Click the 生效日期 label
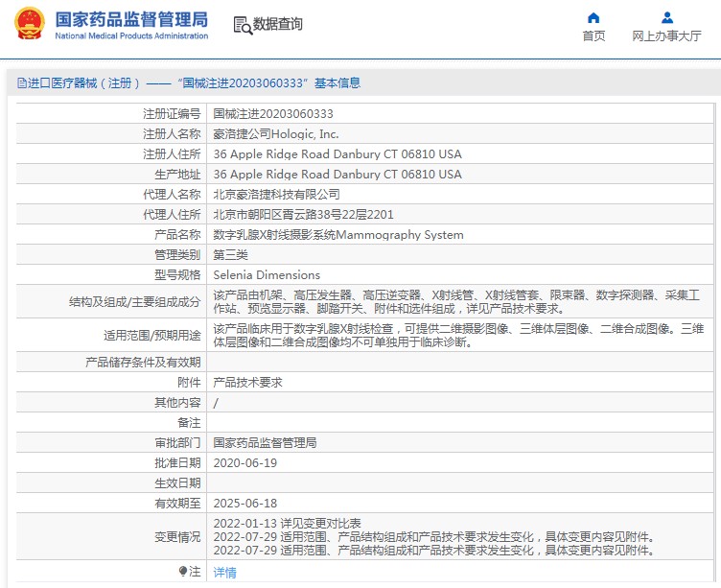 177,483
